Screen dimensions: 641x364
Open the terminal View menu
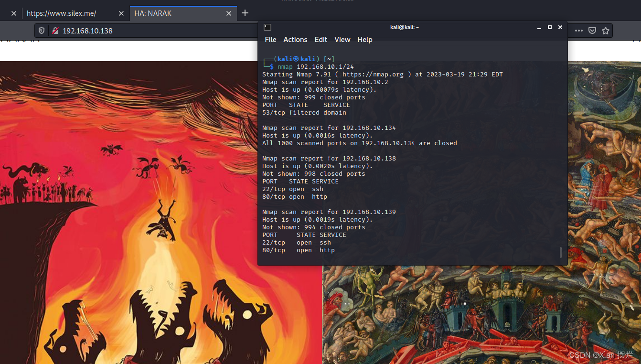(x=342, y=40)
